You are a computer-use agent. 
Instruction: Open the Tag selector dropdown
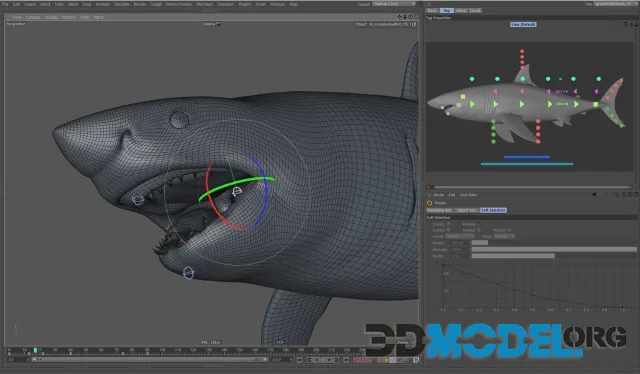[x=616, y=4]
